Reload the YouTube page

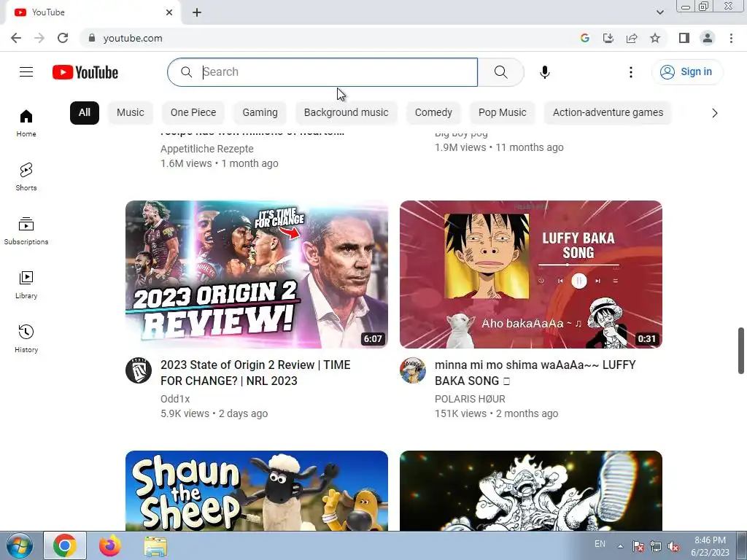[x=63, y=38]
